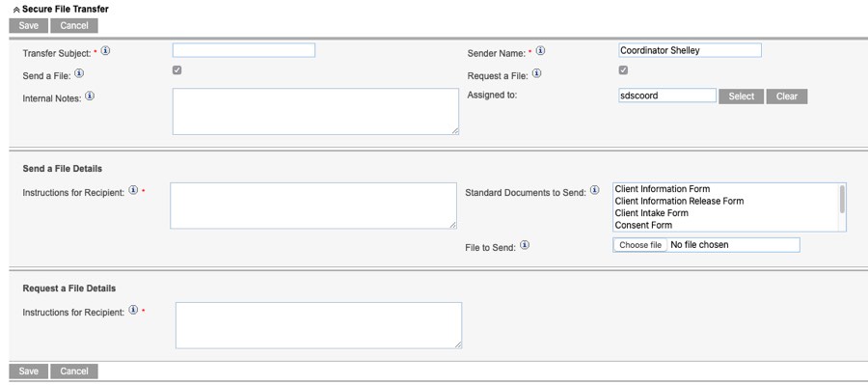Click the top Save button
The height and width of the screenshot is (385, 868).
click(29, 25)
